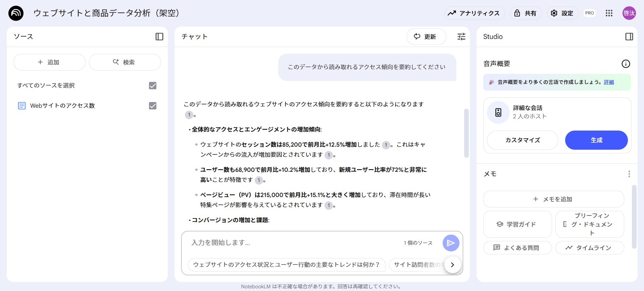Click the Studio notes scrollbar
The height and width of the screenshot is (291, 644).
(634, 217)
